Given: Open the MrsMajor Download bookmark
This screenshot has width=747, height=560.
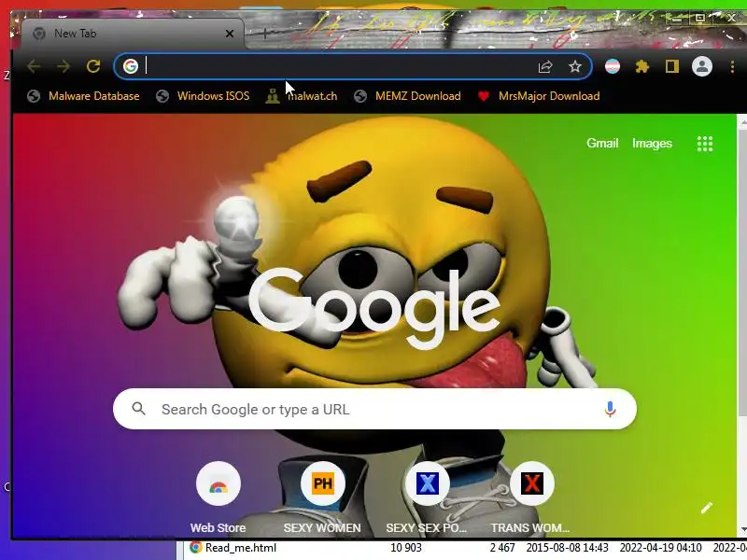Looking at the screenshot, I should pos(539,96).
